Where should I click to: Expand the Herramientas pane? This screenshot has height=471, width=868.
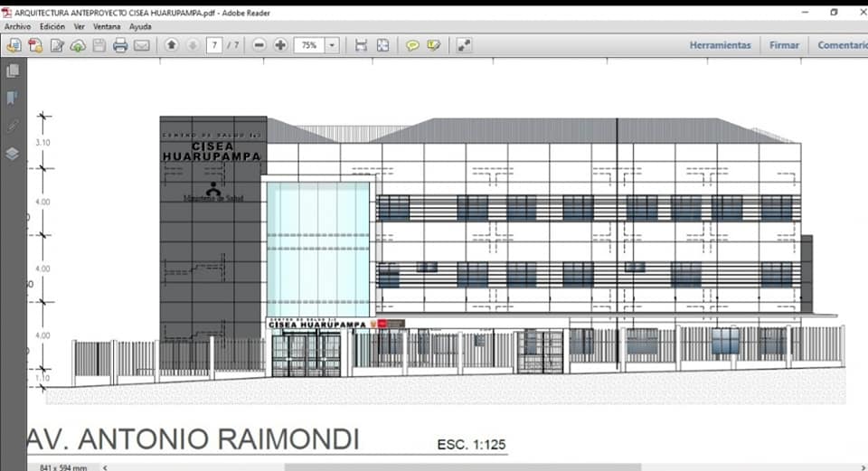[720, 45]
